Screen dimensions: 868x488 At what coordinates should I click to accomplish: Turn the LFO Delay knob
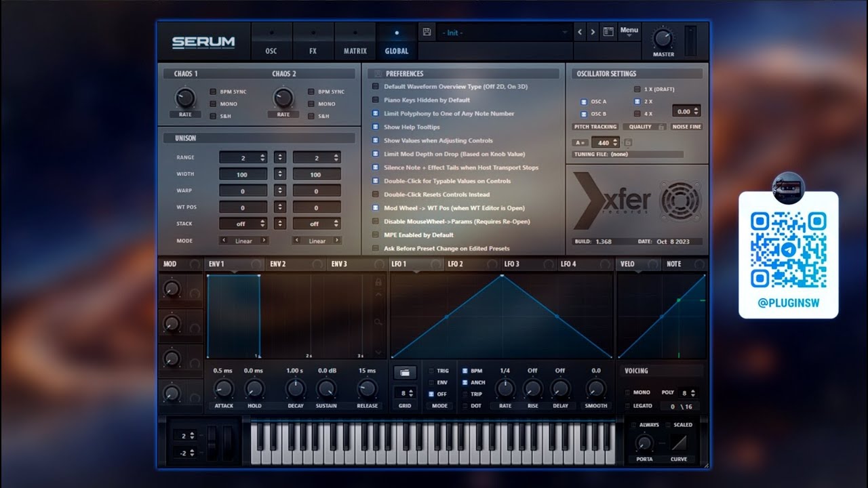pos(559,388)
